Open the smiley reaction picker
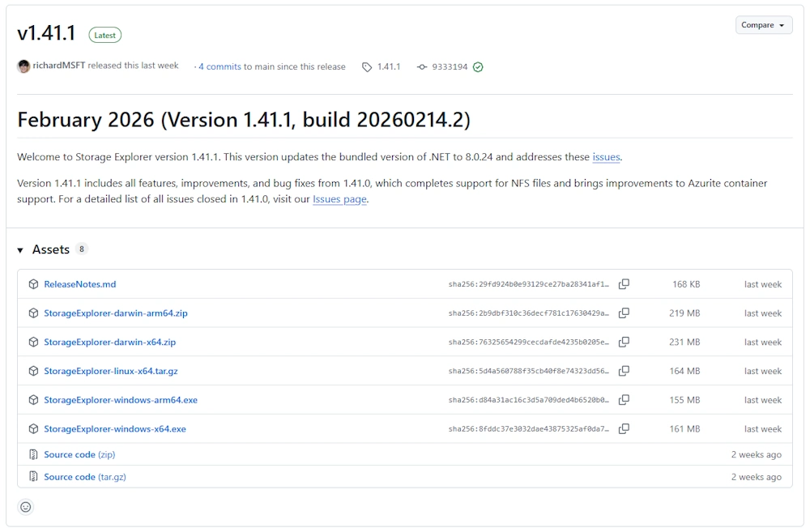The image size is (810, 532). [26, 507]
